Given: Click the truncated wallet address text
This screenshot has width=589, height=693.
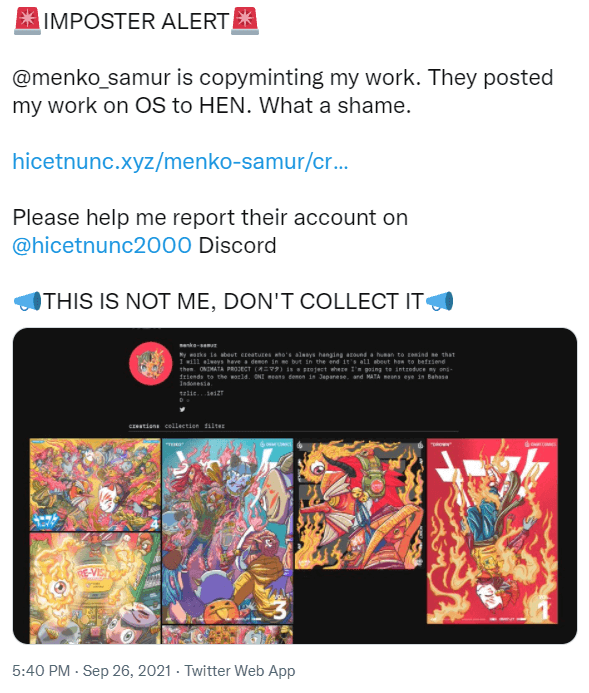Looking at the screenshot, I should point(201,393).
